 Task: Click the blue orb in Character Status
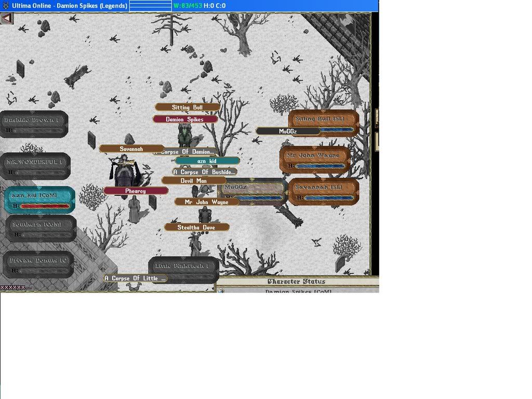coord(221,291)
